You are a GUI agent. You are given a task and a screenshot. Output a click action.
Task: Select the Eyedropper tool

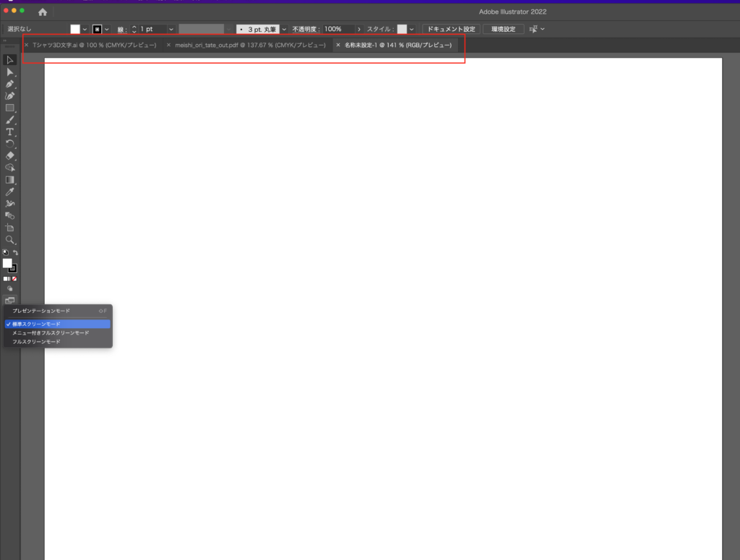[10, 191]
